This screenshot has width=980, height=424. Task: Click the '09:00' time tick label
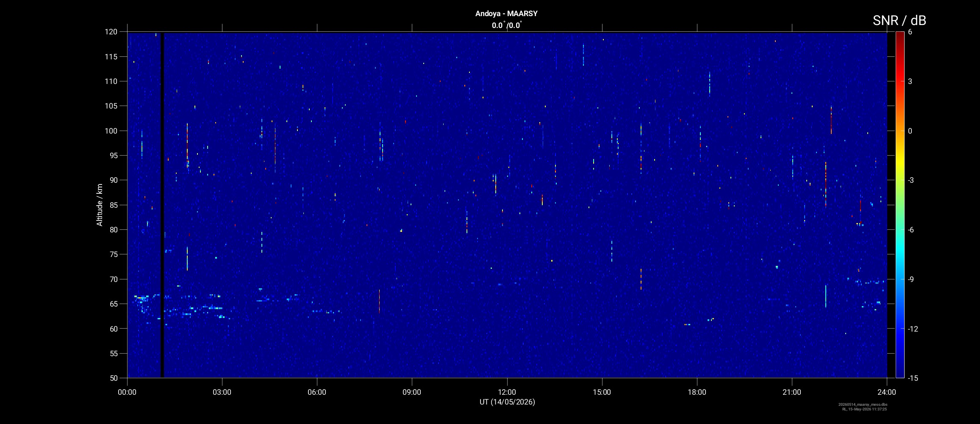[x=412, y=392]
